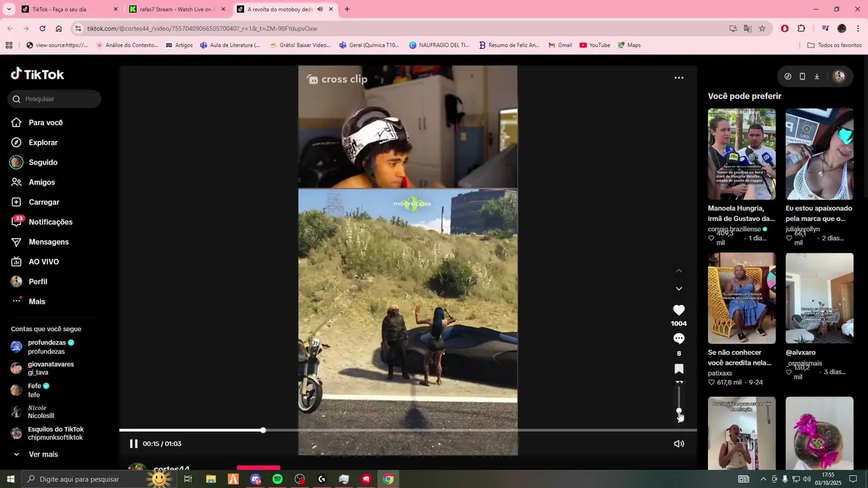Viewport: 868px width, 488px height.
Task: Click the browser home button
Action: pos(58,28)
